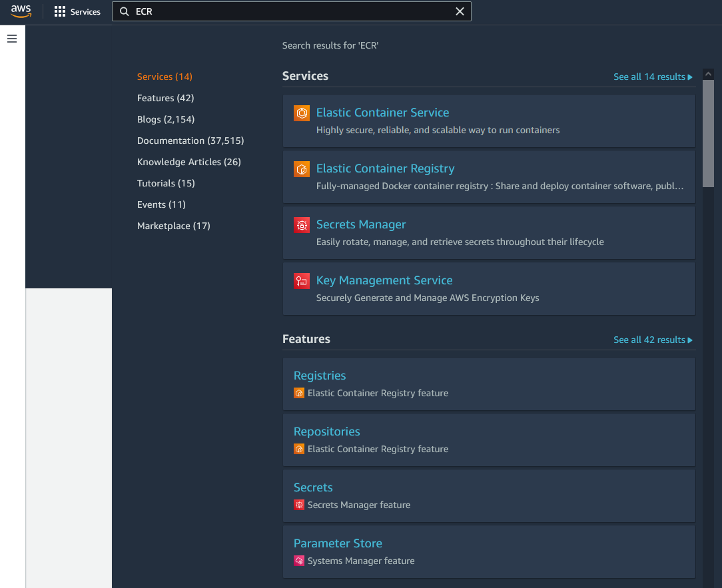Screen dimensions: 722x588
Task: Open the Elastic Container Registry link
Action: pyautogui.click(x=385, y=168)
